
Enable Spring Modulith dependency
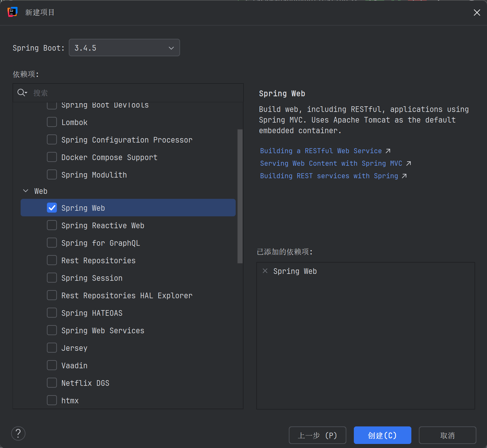pos(52,174)
